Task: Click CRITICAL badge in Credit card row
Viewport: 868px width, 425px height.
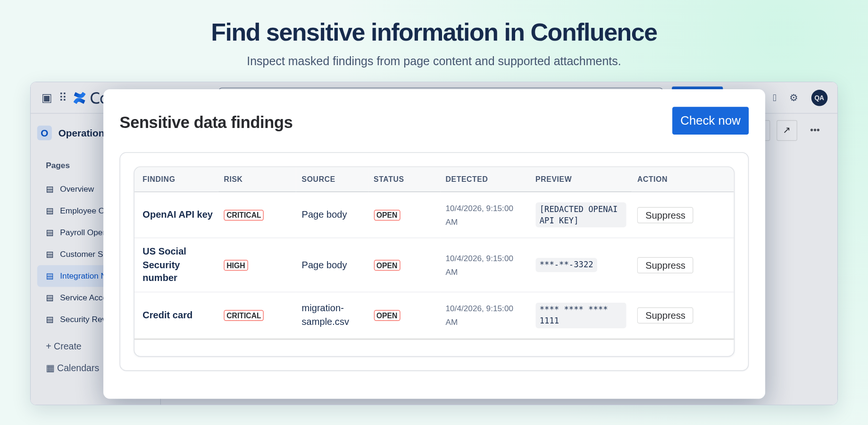Action: pos(243,315)
